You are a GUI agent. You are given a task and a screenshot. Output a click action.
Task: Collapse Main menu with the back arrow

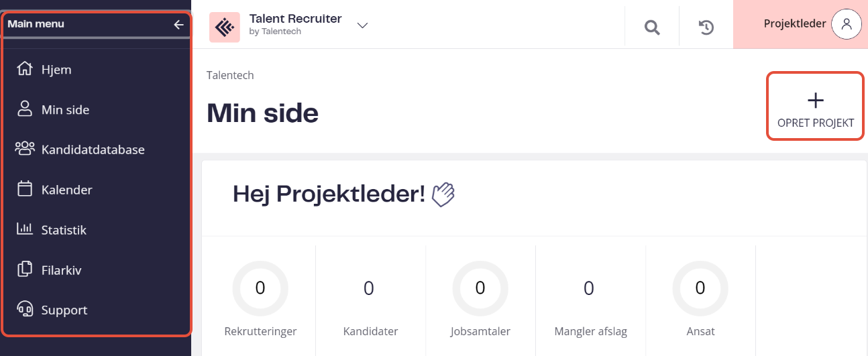[178, 24]
